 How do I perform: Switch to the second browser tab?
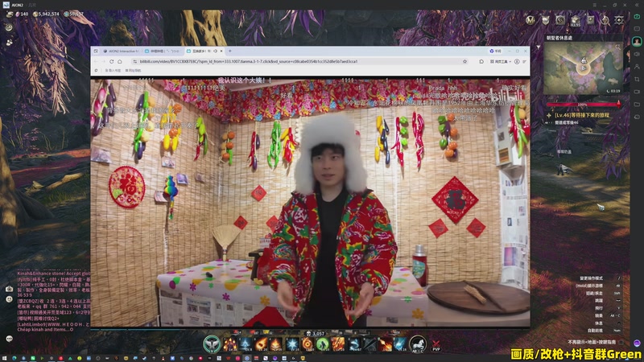163,51
